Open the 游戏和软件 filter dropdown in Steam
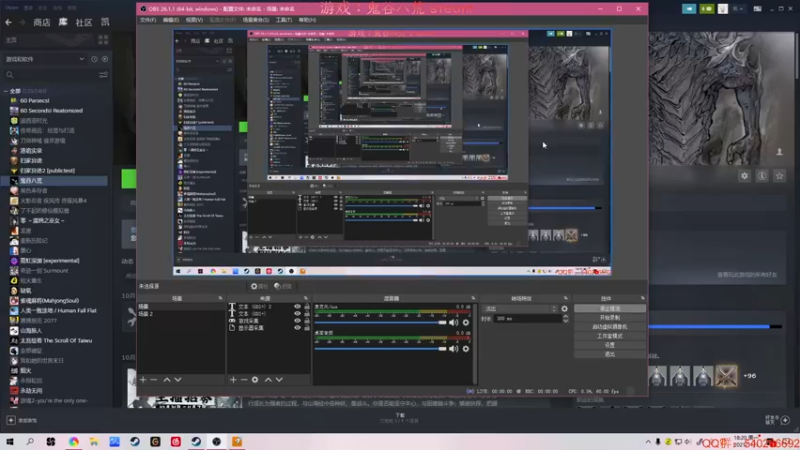 tap(45, 59)
